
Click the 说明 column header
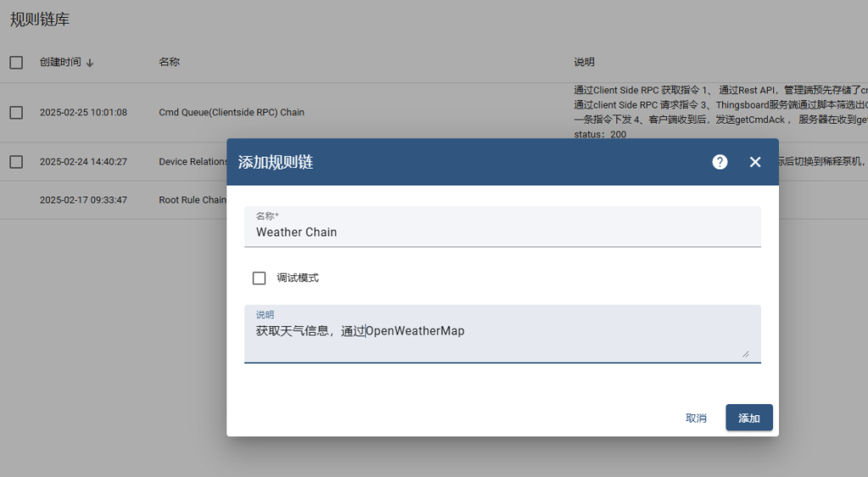(584, 62)
